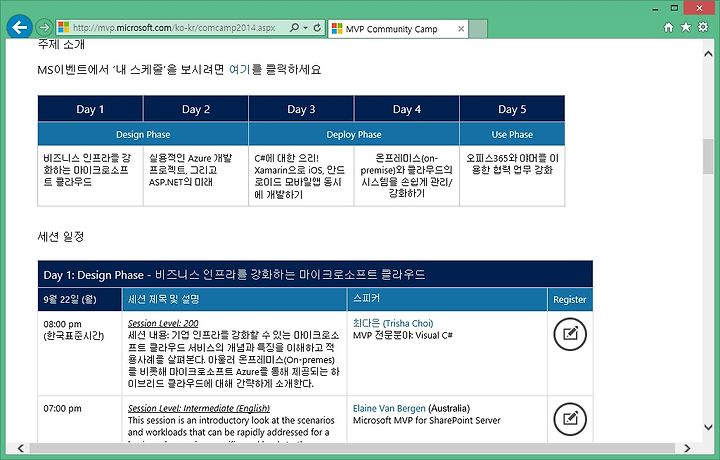
Task: Click the vertical scrollbar thumb
Action: (708, 157)
